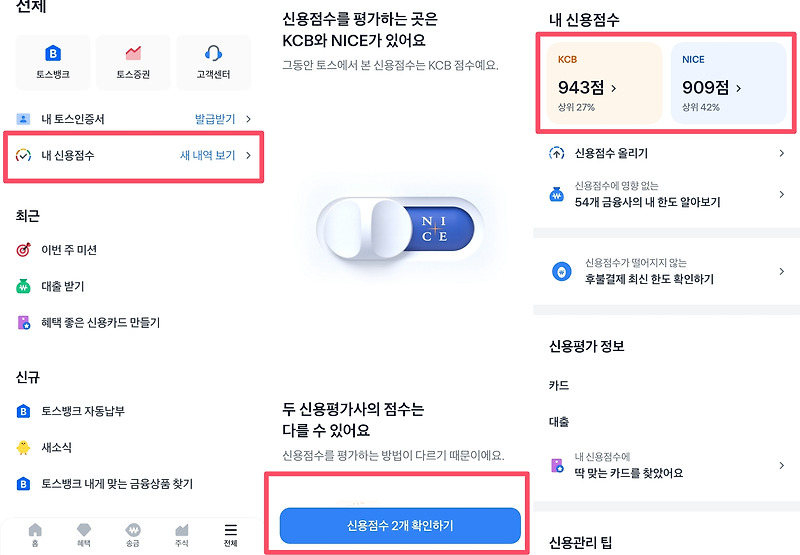The image size is (800, 555).
Task: Click the 신용점수 올리기 arrow icon
Action: 557,153
